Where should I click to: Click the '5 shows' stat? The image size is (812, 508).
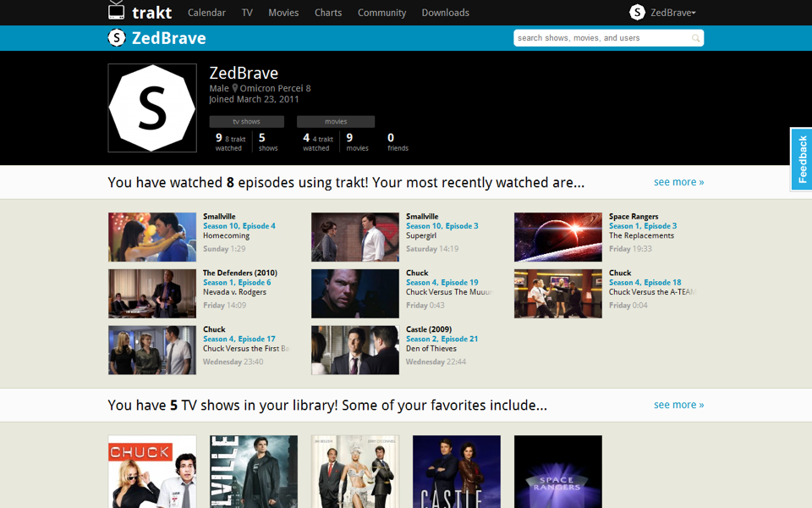pyautogui.click(x=268, y=141)
